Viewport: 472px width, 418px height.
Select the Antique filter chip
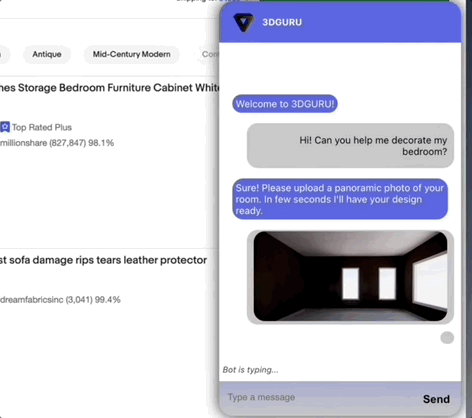[x=47, y=54]
